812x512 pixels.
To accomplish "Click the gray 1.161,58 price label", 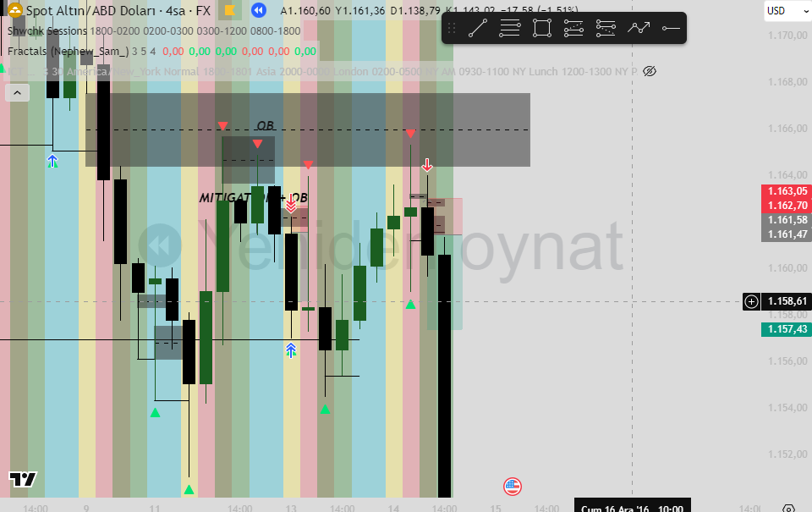I will [x=787, y=220].
